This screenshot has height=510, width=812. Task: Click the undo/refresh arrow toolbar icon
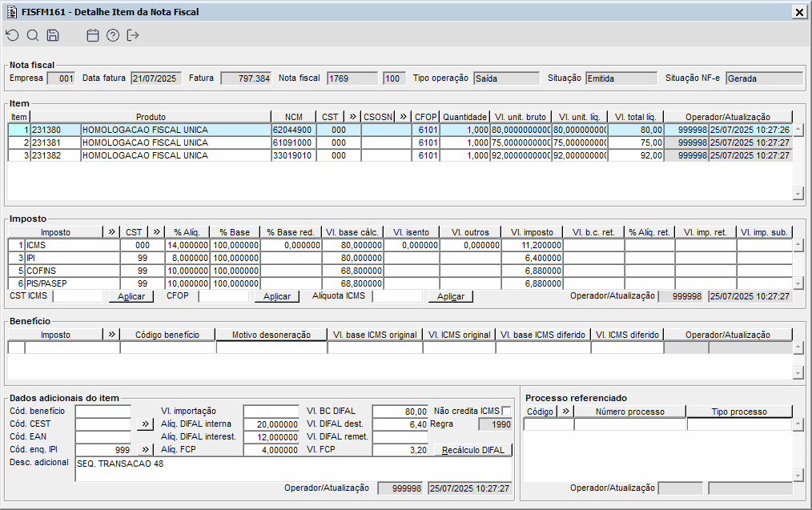pyautogui.click(x=12, y=35)
